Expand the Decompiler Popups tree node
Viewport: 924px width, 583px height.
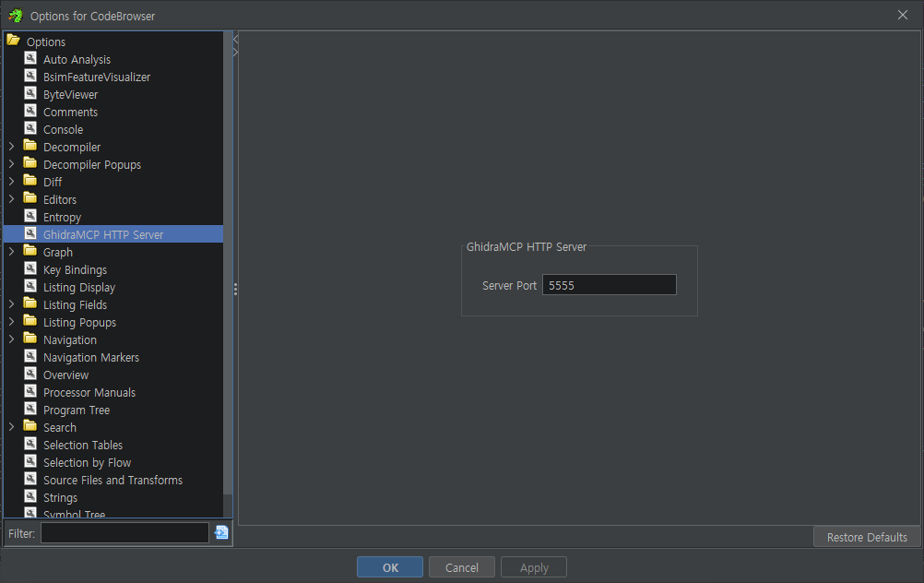tap(11, 164)
